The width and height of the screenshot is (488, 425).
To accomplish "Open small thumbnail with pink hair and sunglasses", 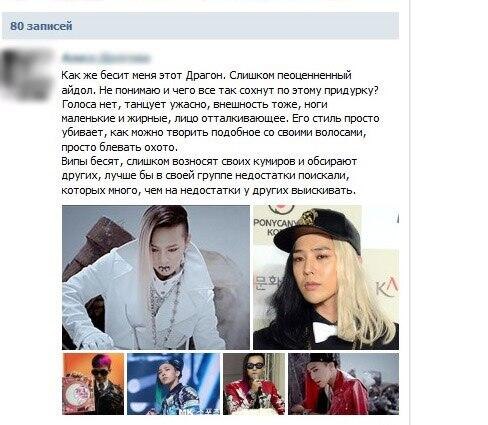I will (93, 384).
